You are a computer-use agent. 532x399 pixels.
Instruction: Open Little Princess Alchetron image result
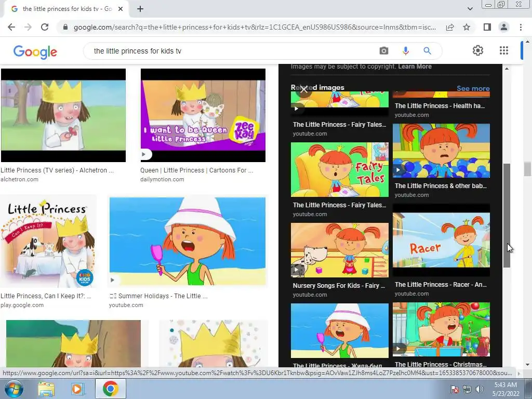[63, 115]
